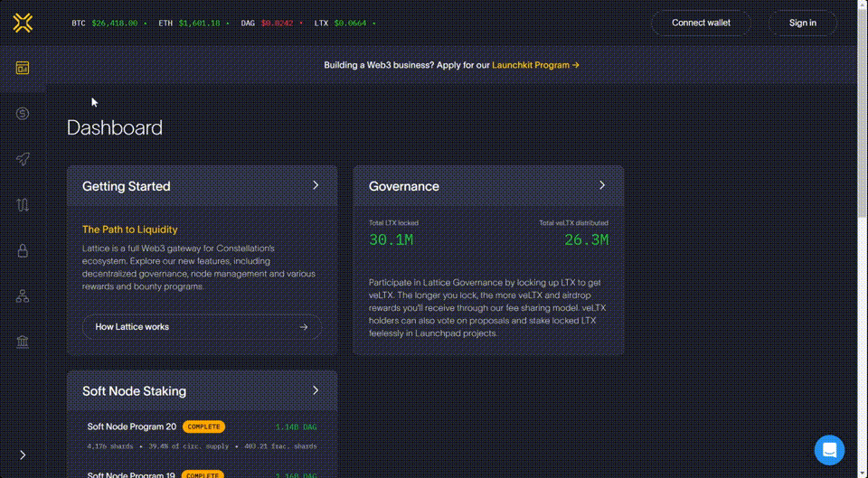Open the chat support bubble
Screen dimensions: 868x478
click(829, 449)
